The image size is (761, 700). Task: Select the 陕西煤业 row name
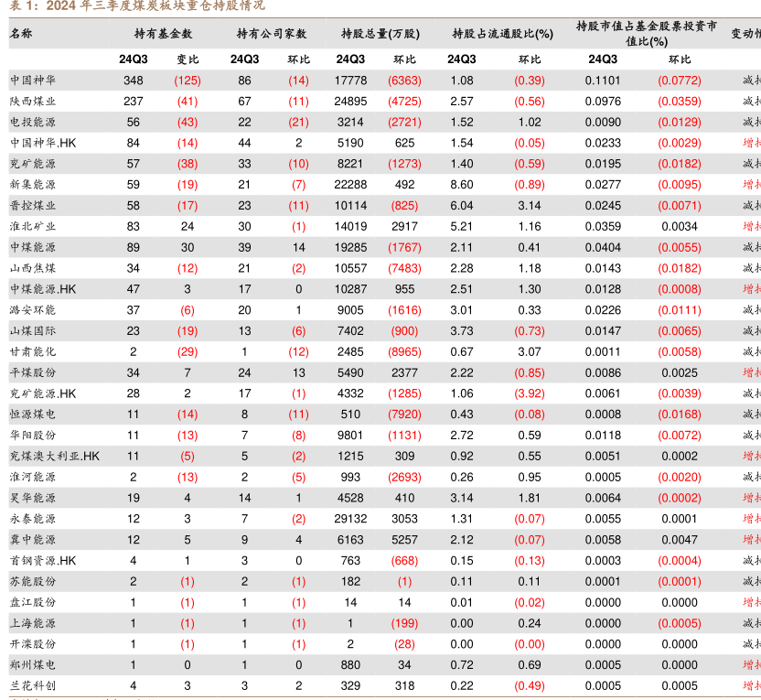pos(33,102)
